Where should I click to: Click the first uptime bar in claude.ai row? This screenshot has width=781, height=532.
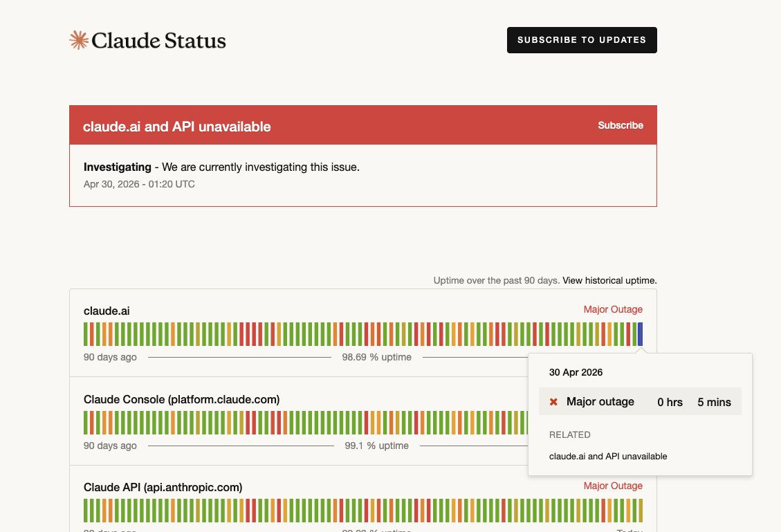[x=86, y=334]
